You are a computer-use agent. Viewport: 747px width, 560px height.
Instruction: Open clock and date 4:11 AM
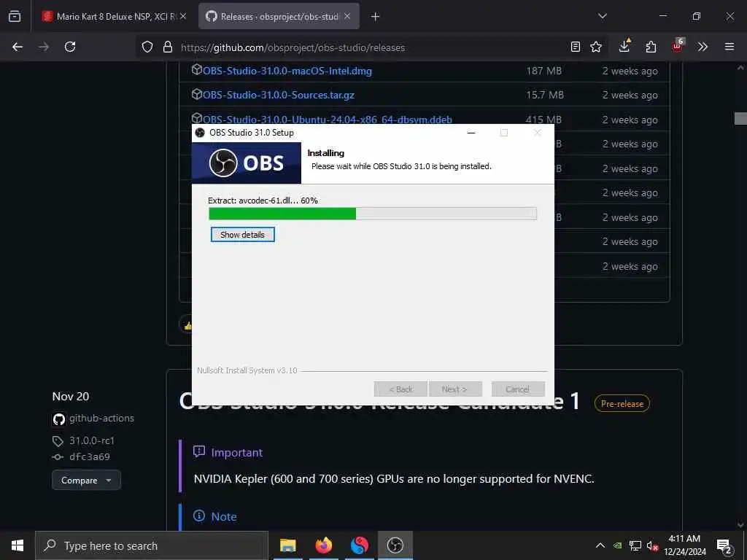(x=684, y=545)
